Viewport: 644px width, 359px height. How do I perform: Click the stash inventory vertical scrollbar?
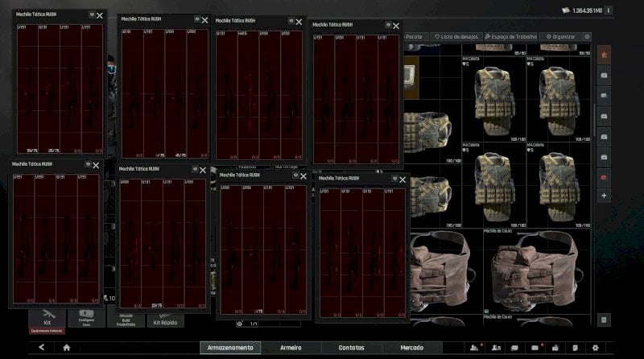pos(594,122)
